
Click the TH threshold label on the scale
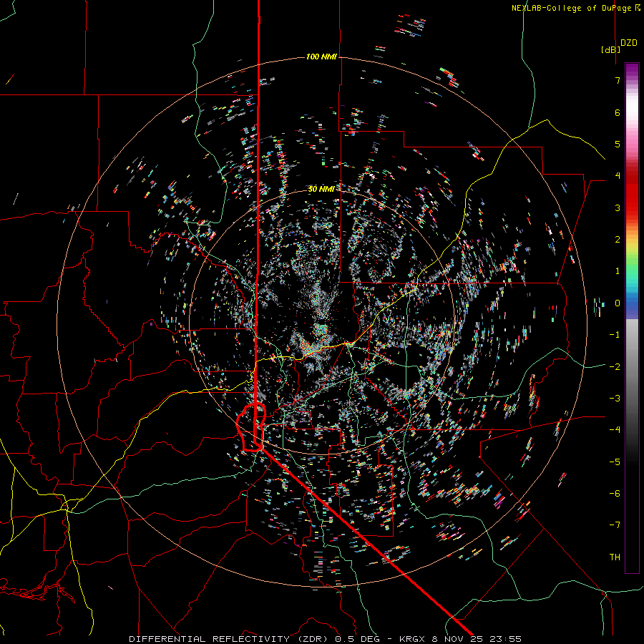[x=615, y=557]
